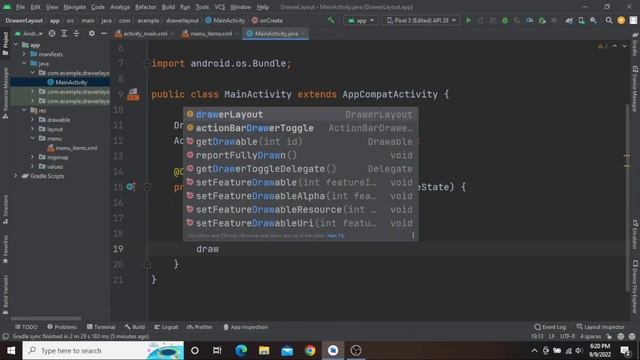Viewport: 640px width, 360px height.
Task: Collapse the app module tree node
Action: coord(16,44)
